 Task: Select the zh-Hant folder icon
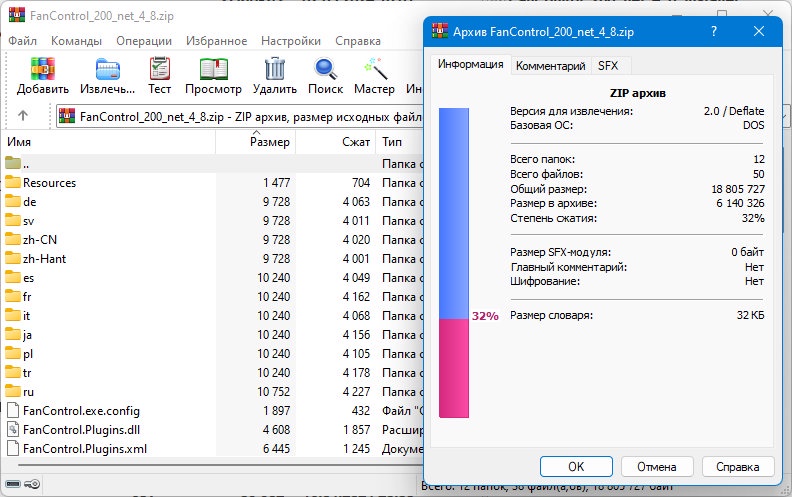coord(13,258)
